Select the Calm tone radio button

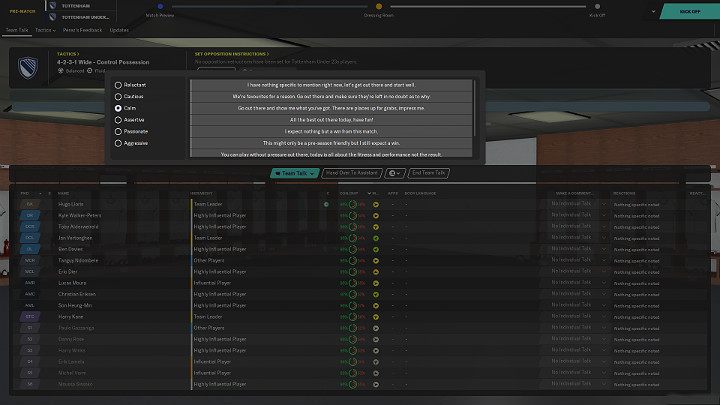pyautogui.click(x=118, y=108)
